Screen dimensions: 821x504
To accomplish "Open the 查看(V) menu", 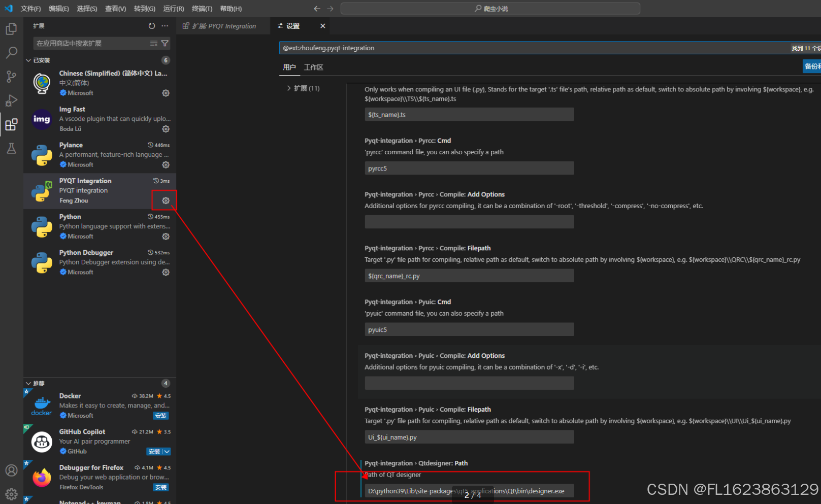I will pos(115,9).
